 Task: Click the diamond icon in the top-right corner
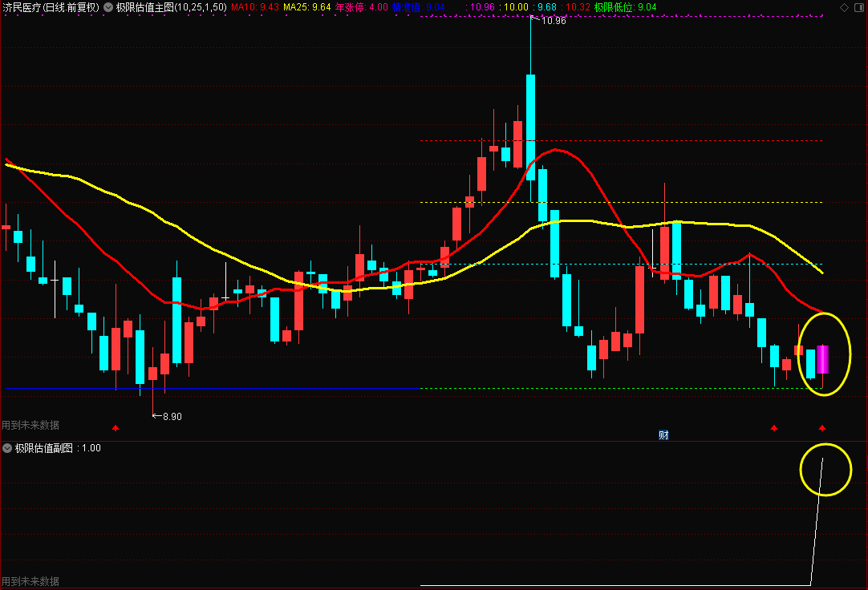[844, 8]
